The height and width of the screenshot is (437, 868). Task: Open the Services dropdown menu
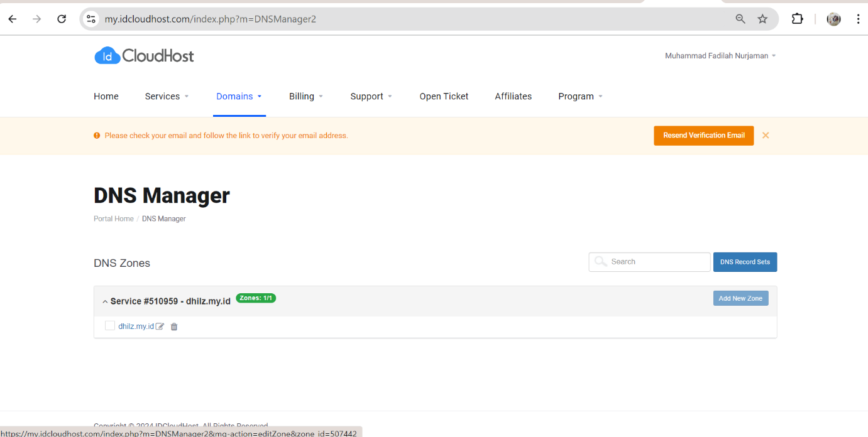point(167,96)
